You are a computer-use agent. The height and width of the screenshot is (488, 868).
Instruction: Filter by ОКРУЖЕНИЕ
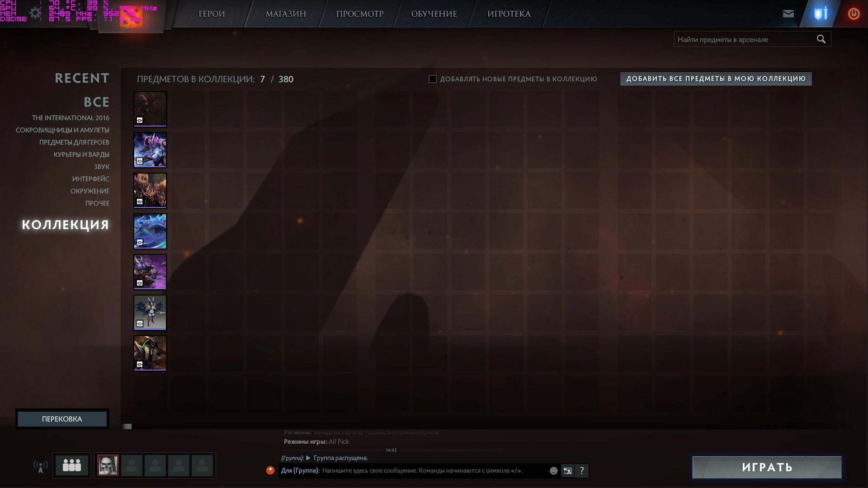[90, 191]
